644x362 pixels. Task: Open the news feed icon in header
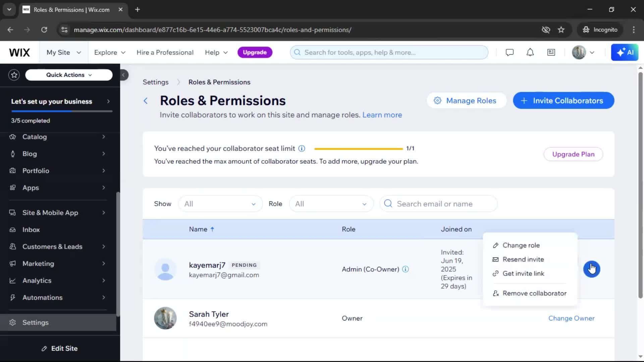551,53
